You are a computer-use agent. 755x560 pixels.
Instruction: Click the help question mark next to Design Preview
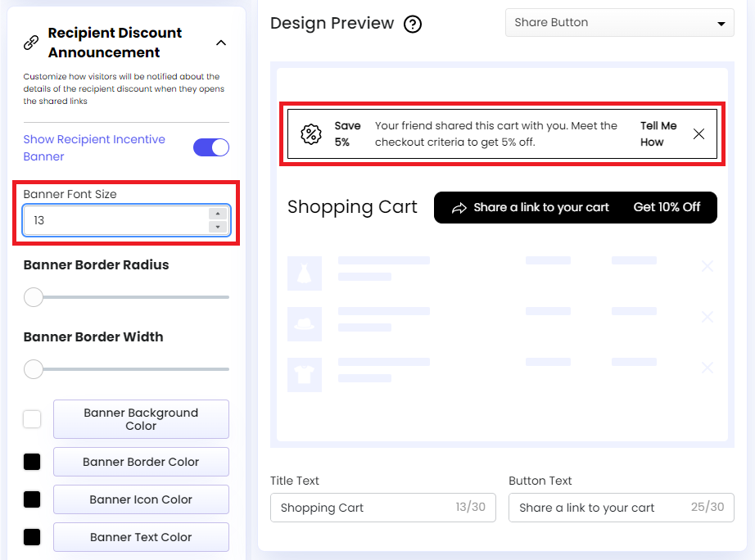click(x=412, y=24)
